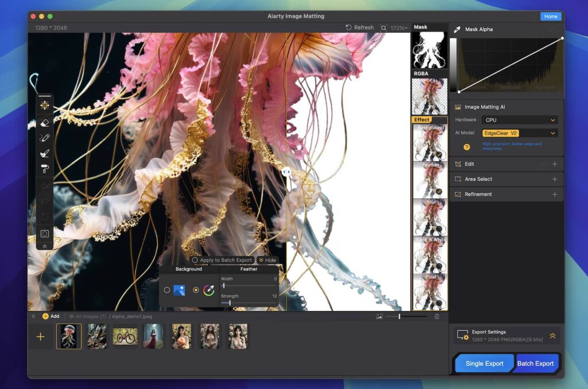Click the yellow Add plus circle icon
Screen dimensions: 588x389
(x=45, y=316)
